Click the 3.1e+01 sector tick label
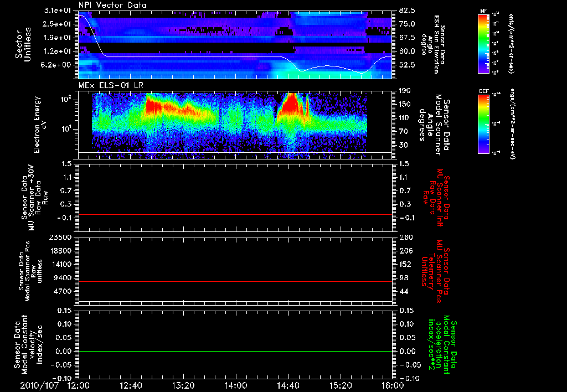 click(x=58, y=10)
